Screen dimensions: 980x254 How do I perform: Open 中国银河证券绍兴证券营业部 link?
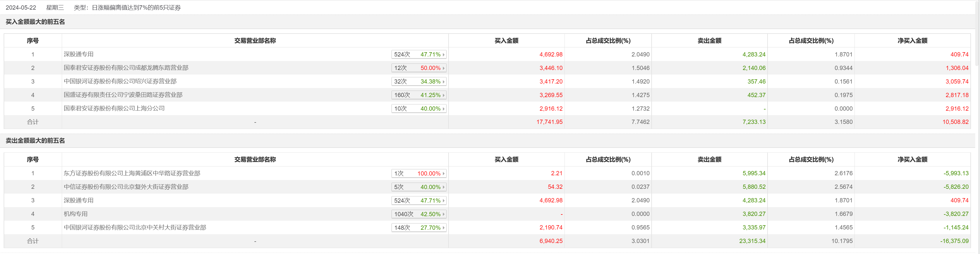pos(120,82)
